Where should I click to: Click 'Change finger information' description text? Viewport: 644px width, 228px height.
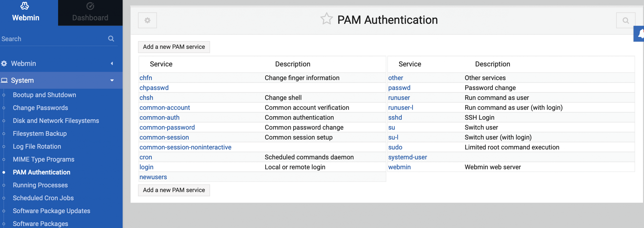302,78
